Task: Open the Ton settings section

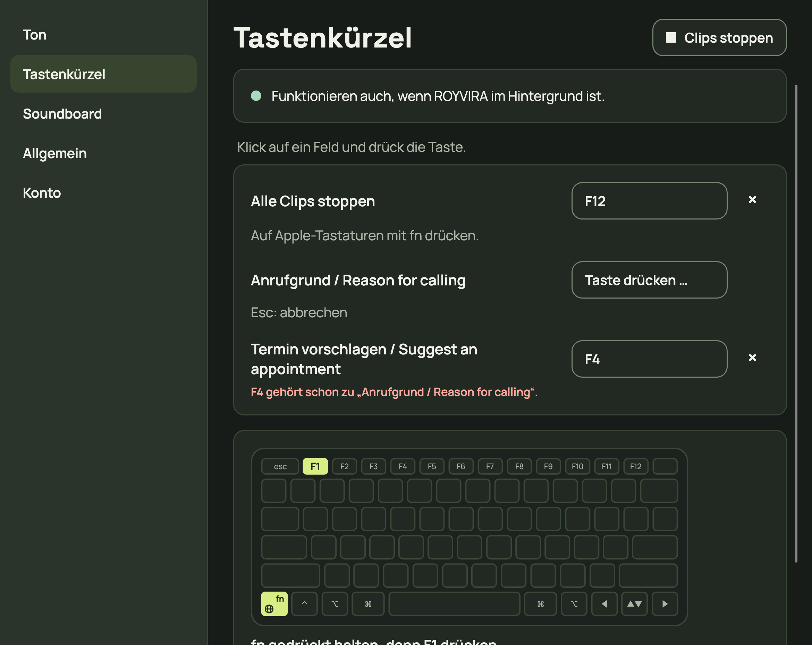Action: [103, 35]
